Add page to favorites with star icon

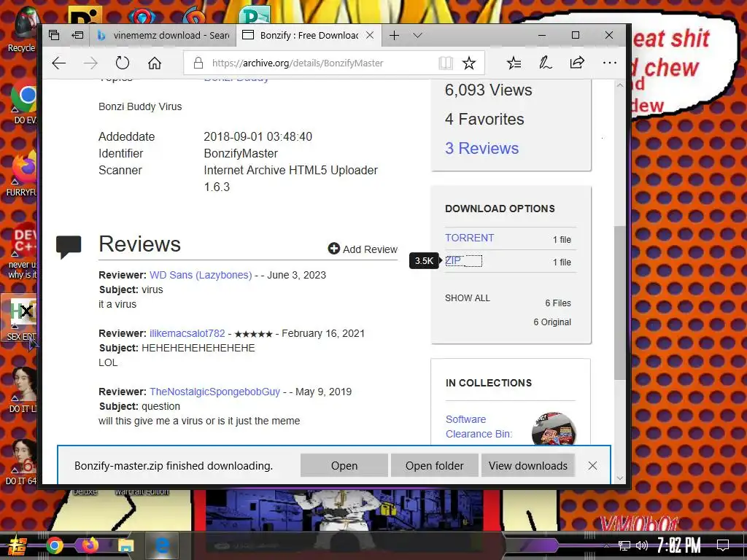coord(469,63)
